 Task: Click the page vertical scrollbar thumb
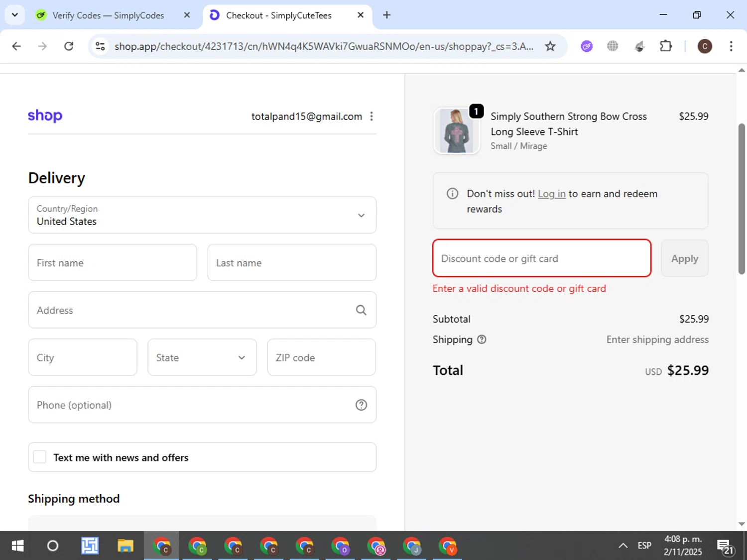(x=742, y=199)
